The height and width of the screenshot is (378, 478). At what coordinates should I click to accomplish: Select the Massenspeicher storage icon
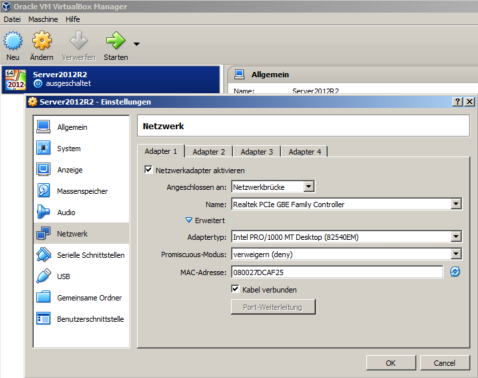coord(44,191)
